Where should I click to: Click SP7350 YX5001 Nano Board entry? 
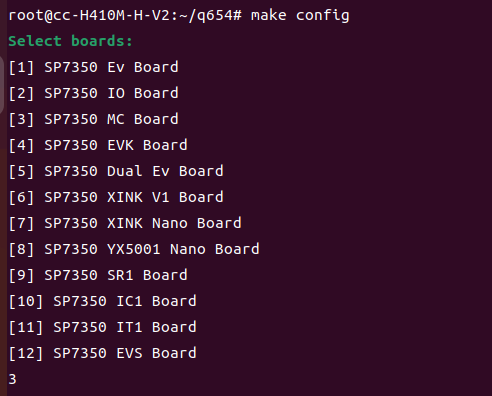(134, 249)
